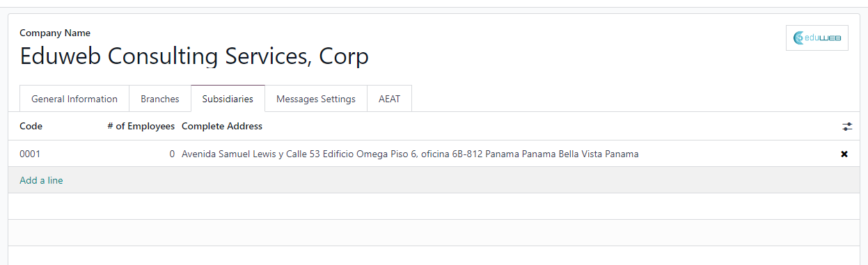Image resolution: width=868 pixels, height=265 pixels.
Task: Edit the company name field
Action: coord(194,56)
